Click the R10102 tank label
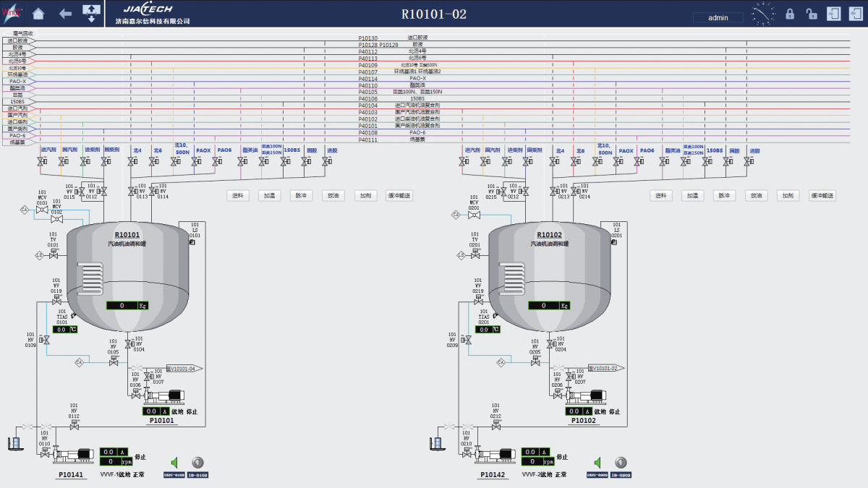The image size is (868, 488). (x=550, y=235)
